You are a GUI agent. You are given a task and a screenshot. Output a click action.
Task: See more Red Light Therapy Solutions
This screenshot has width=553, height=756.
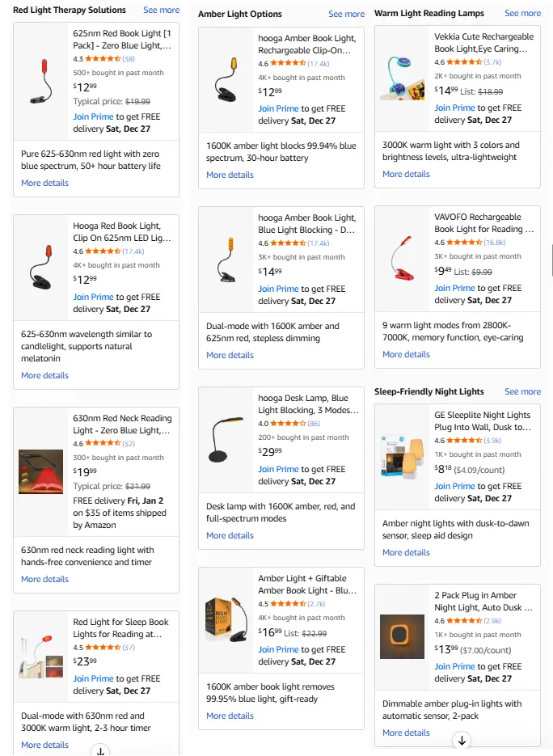pos(162,11)
